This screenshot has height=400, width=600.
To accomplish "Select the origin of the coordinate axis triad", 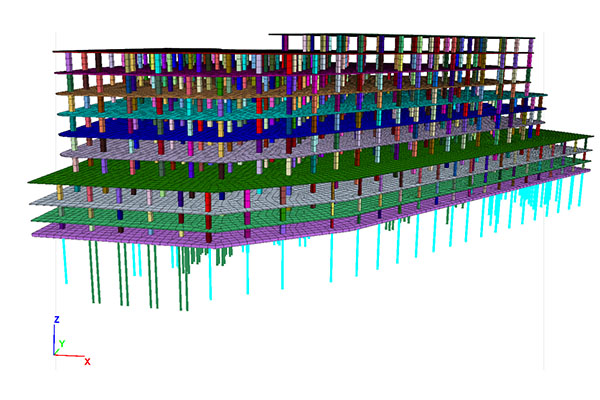I will (x=56, y=355).
